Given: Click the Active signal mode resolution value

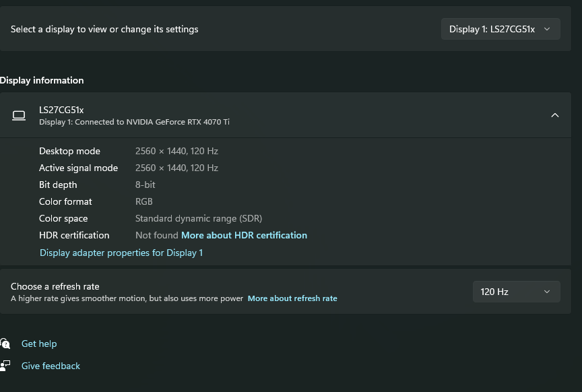Looking at the screenshot, I should pyautogui.click(x=176, y=168).
